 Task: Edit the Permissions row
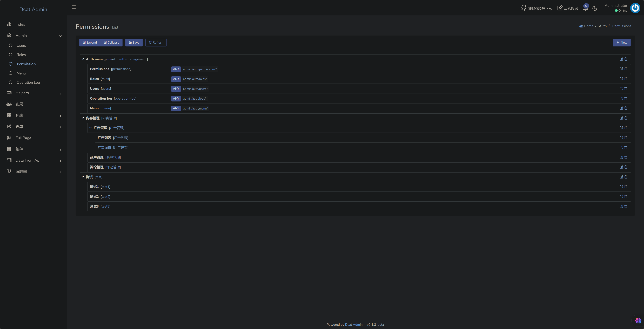coord(621,69)
